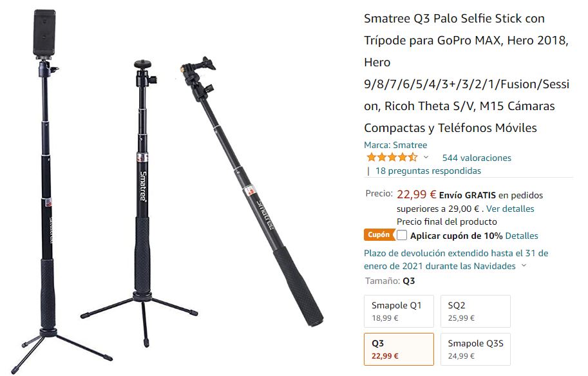Open the 18 preguntas respondidas link
Screen dimensions: 588x376
click(x=428, y=171)
